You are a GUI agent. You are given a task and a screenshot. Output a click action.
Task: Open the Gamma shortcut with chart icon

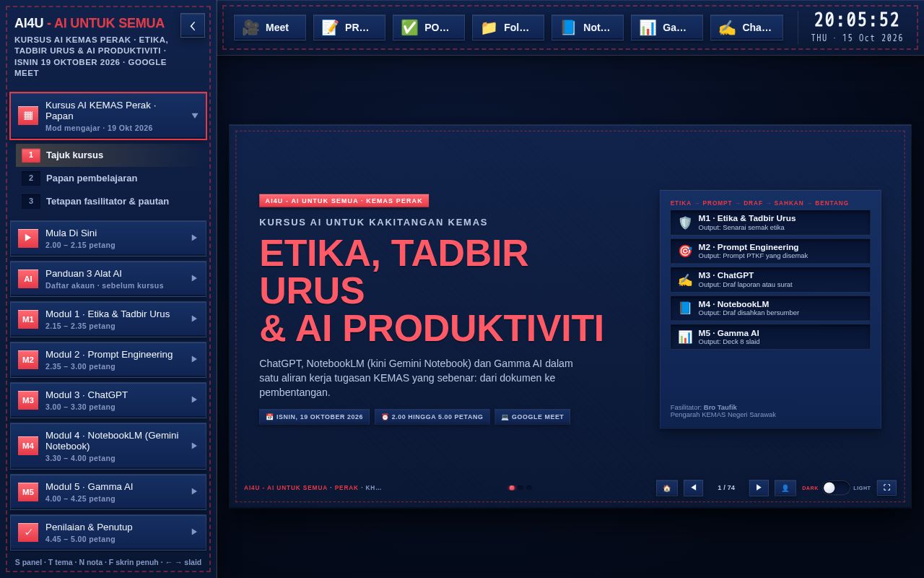click(667, 27)
